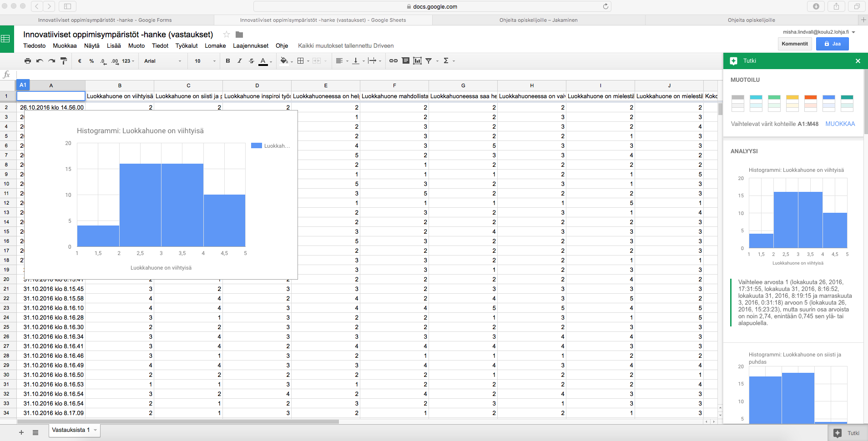Viewport: 868px width, 441px height.
Task: Toggle italic text formatting
Action: (240, 61)
